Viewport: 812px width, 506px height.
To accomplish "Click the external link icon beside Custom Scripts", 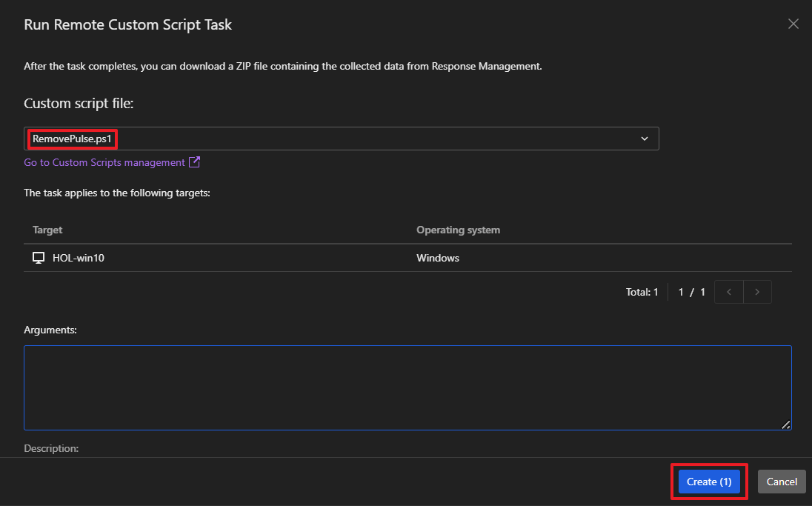I will coord(195,162).
